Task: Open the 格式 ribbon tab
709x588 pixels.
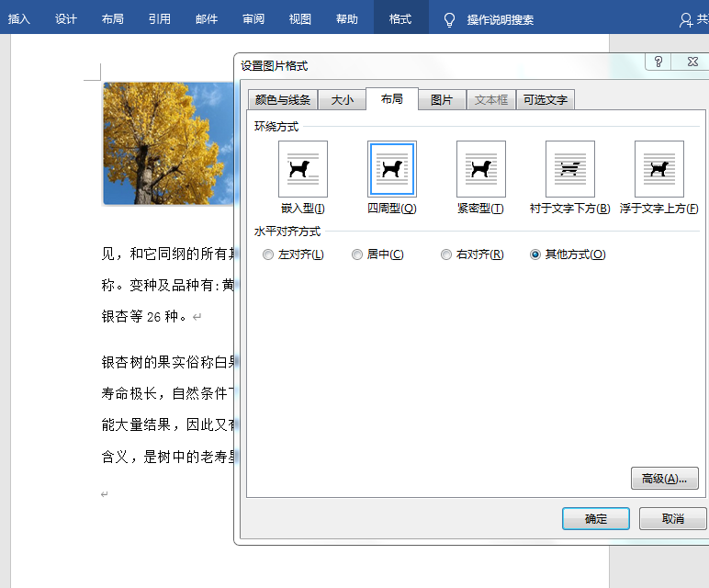Action: pos(400,19)
